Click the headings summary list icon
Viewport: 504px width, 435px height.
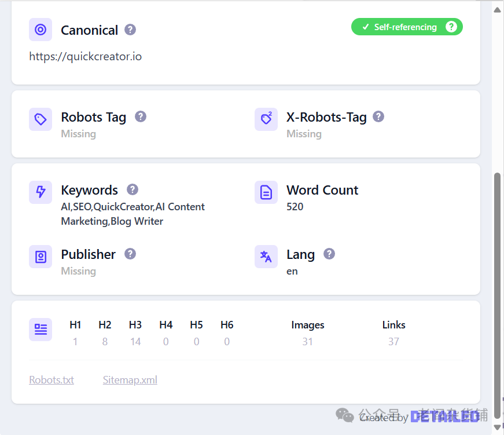click(x=41, y=330)
